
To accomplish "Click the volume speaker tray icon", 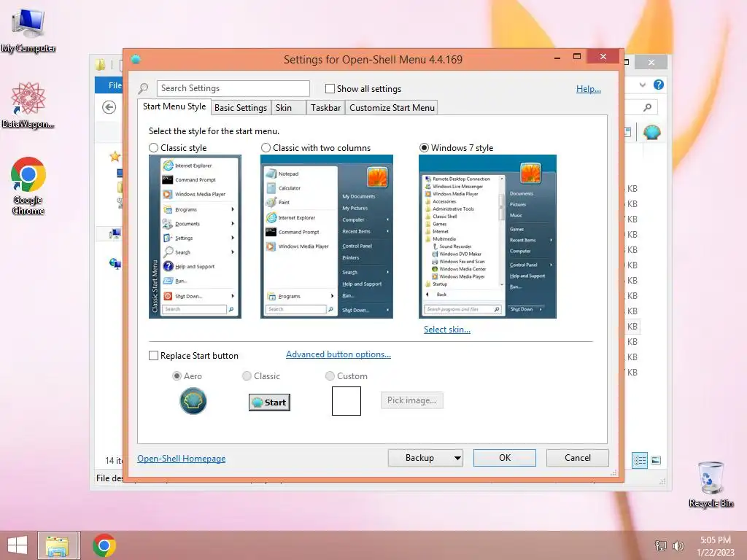I will [x=678, y=545].
